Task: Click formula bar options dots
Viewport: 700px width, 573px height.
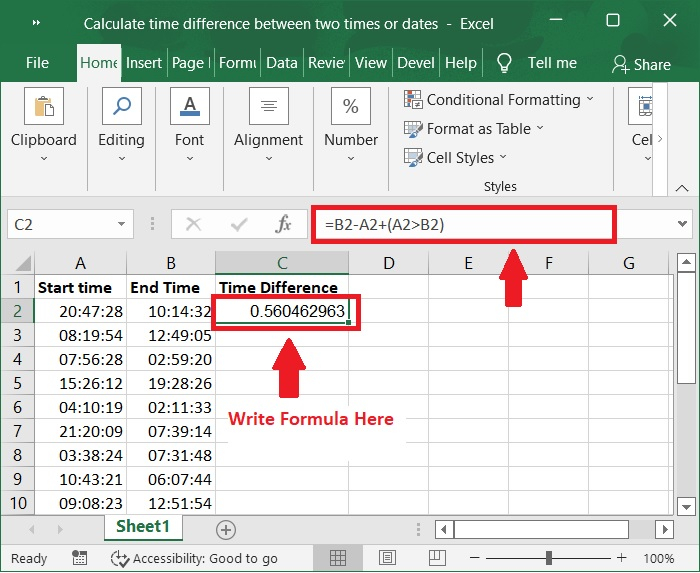Action: pos(152,224)
